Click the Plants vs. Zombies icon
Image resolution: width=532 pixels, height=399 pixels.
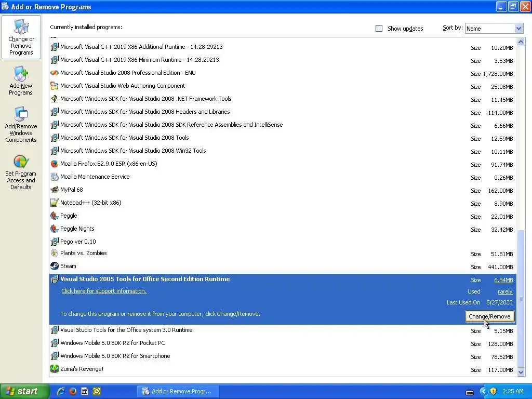[54, 253]
